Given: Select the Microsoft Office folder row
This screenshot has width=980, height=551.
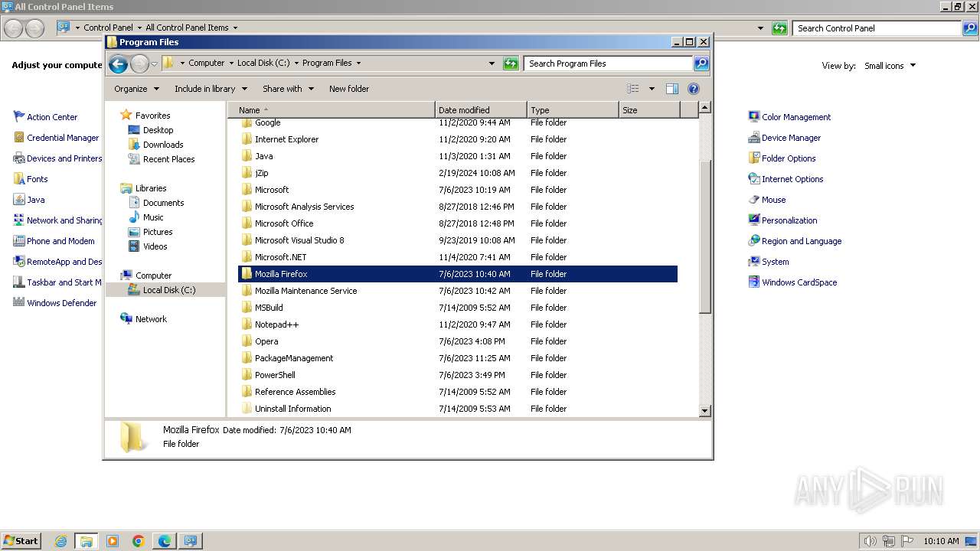Looking at the screenshot, I should 458,223.
